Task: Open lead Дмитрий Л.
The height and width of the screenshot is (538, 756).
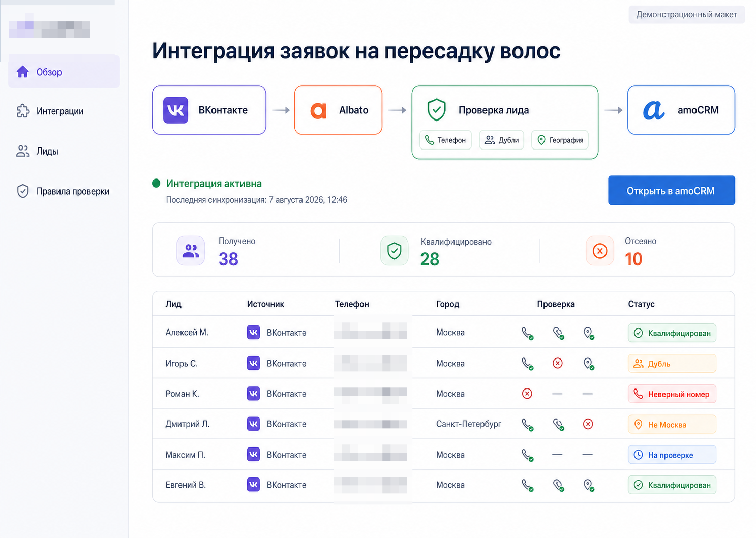Action: click(x=187, y=424)
